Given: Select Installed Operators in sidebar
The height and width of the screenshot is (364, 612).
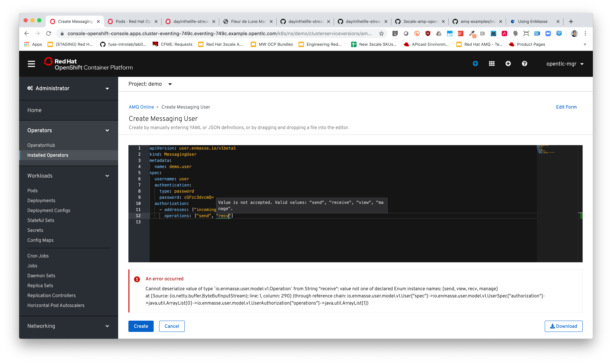Looking at the screenshot, I should [48, 155].
